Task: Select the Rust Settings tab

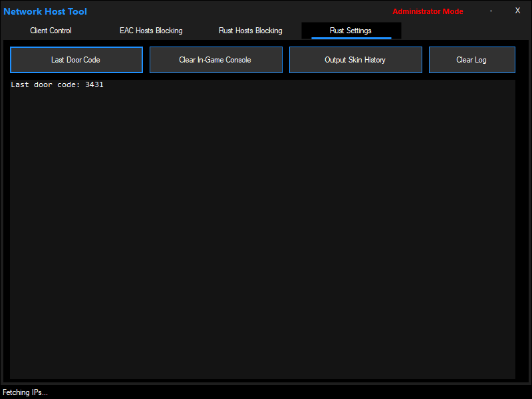Action: [x=350, y=31]
